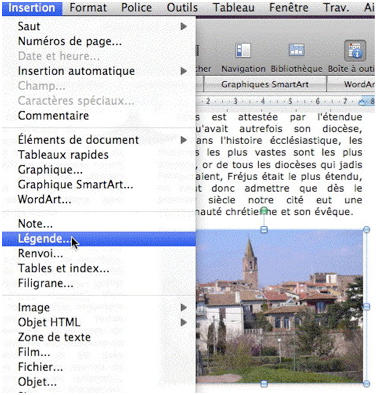Viewport: 377px width, 395px height.
Task: Click the Bibliothèque toolbar icon
Action: coord(296,51)
